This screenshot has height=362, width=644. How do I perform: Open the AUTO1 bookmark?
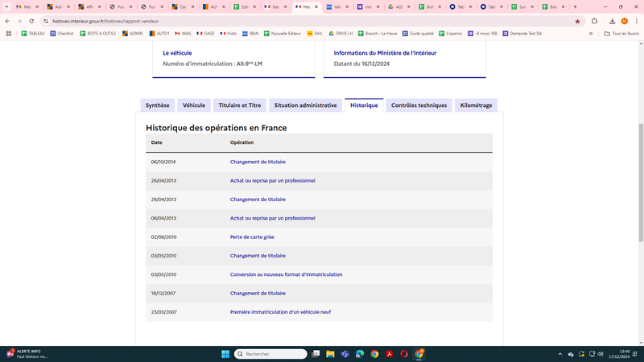[x=159, y=34]
